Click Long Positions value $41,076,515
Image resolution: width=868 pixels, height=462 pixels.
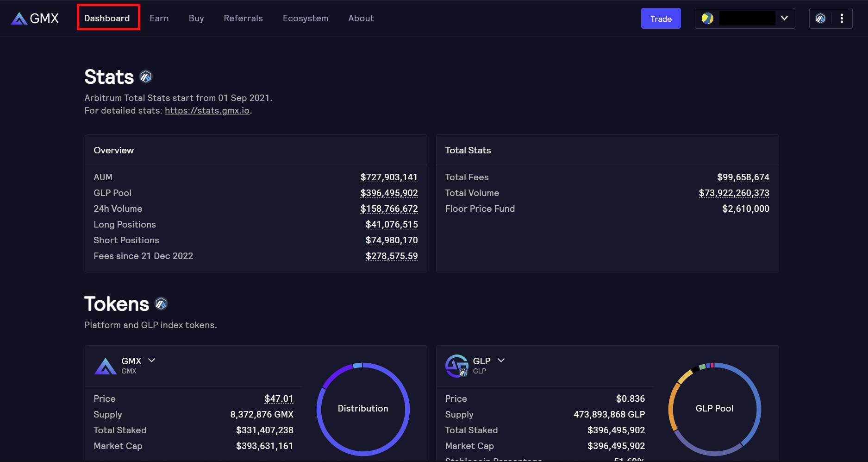click(392, 224)
